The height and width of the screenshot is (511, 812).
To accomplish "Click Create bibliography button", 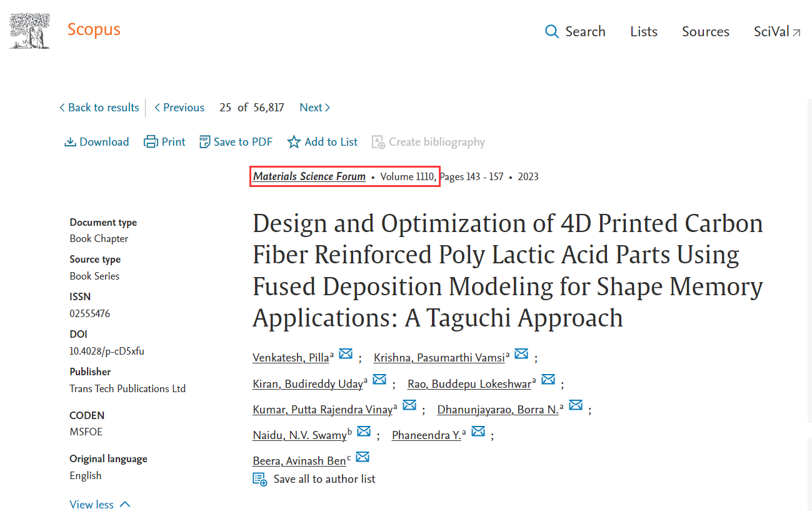I will pyautogui.click(x=428, y=142).
